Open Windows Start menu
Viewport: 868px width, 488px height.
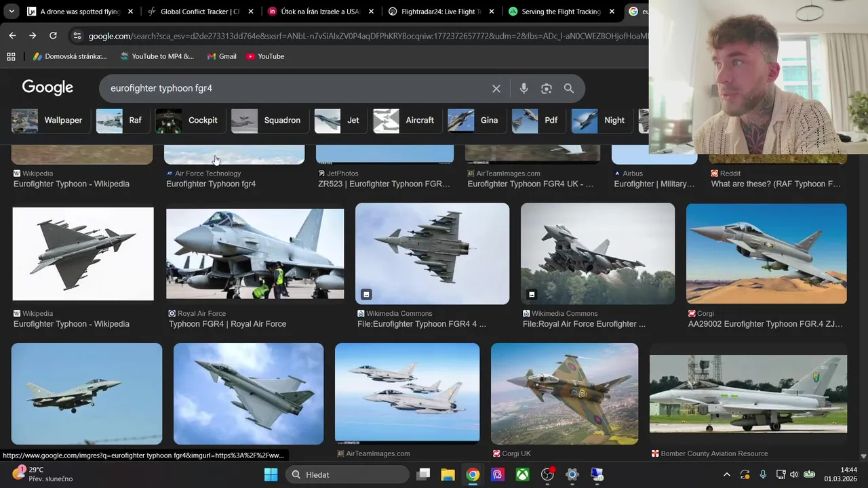click(x=271, y=474)
